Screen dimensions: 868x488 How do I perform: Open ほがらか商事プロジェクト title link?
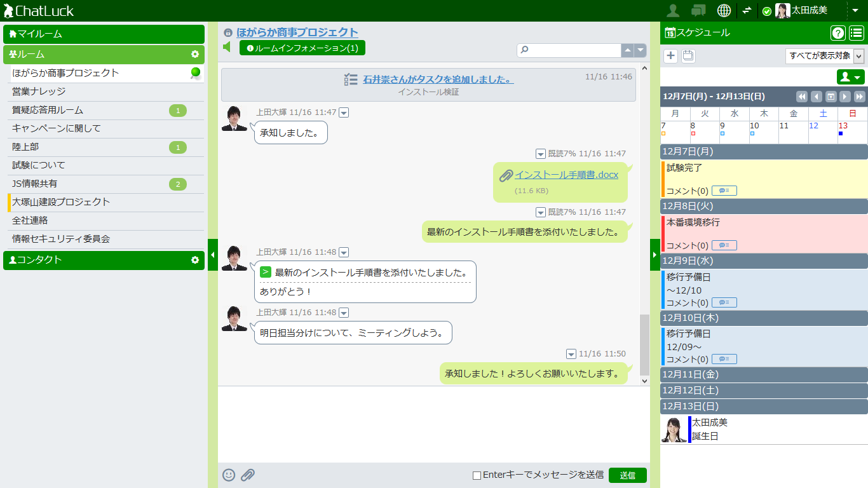point(297,32)
